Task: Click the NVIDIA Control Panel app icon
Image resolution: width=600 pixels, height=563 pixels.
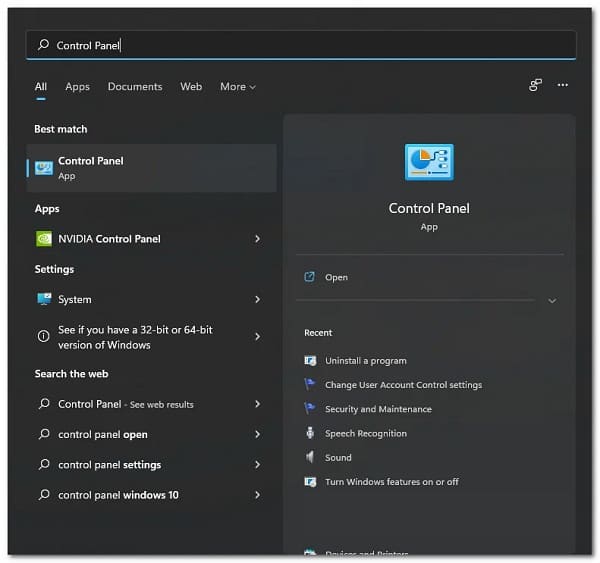Action: pyautogui.click(x=44, y=239)
